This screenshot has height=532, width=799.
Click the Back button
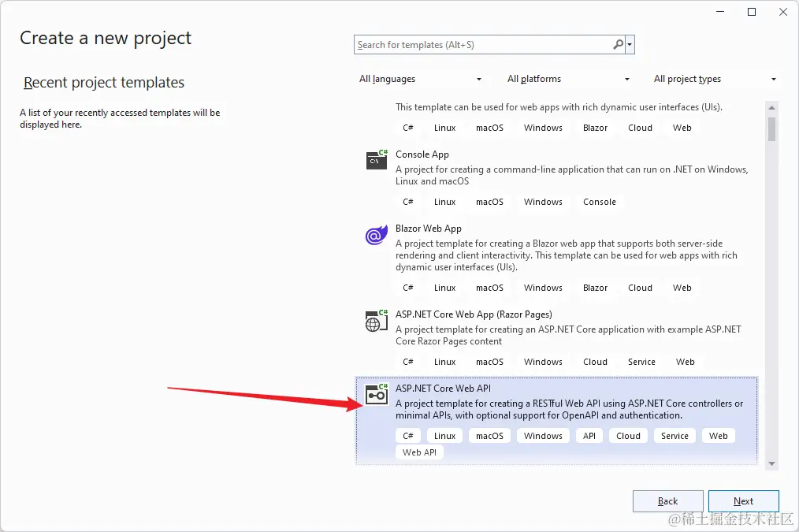[x=668, y=501]
